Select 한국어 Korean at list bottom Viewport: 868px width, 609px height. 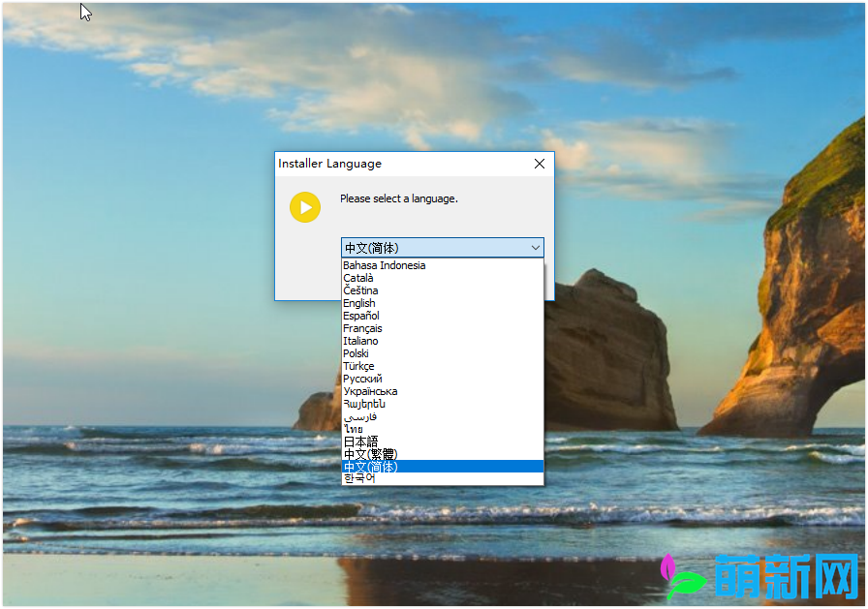tap(443, 478)
